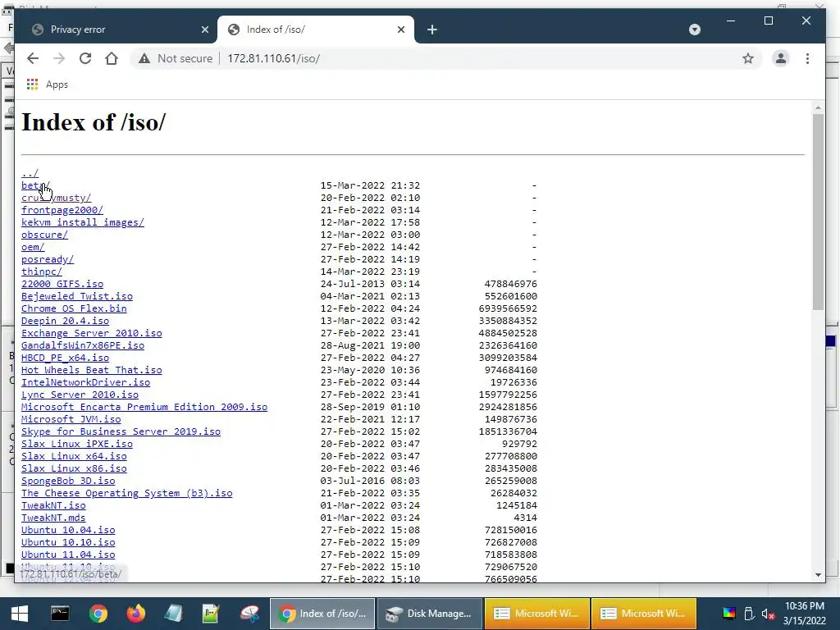Open the frontpage2000/ folder
The height and width of the screenshot is (630, 840).
coord(62,210)
